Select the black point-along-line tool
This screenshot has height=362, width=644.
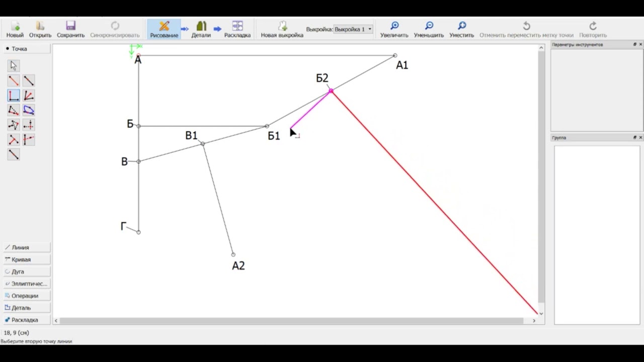[28, 80]
